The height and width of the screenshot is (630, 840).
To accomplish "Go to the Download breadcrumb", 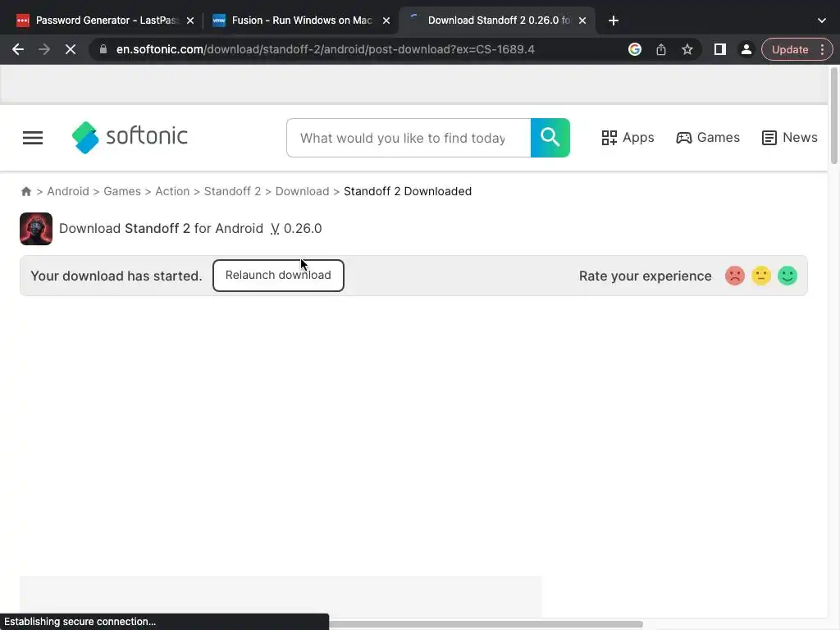I will pyautogui.click(x=302, y=191).
